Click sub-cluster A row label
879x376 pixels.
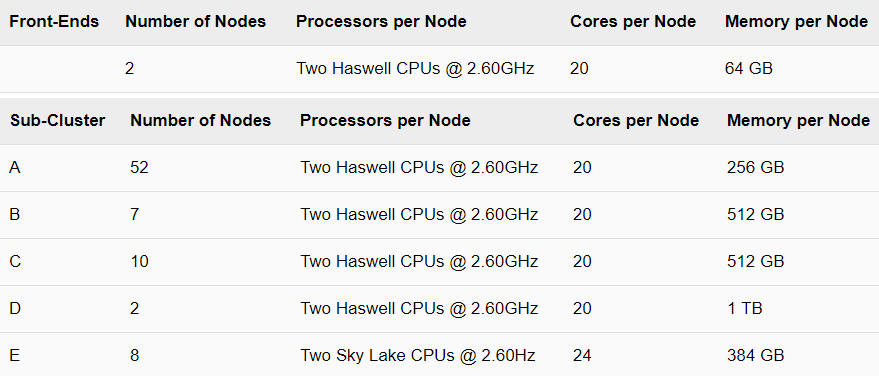click(x=15, y=168)
